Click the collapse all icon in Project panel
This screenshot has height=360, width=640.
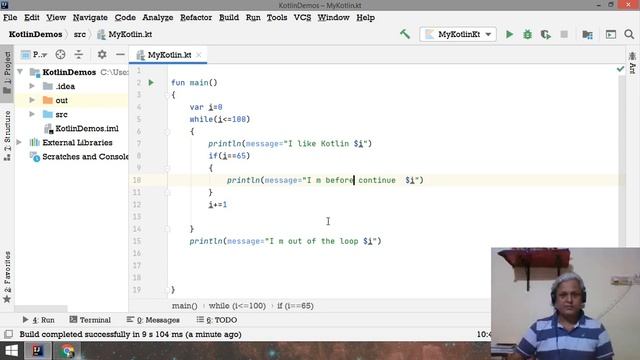tap(78, 54)
